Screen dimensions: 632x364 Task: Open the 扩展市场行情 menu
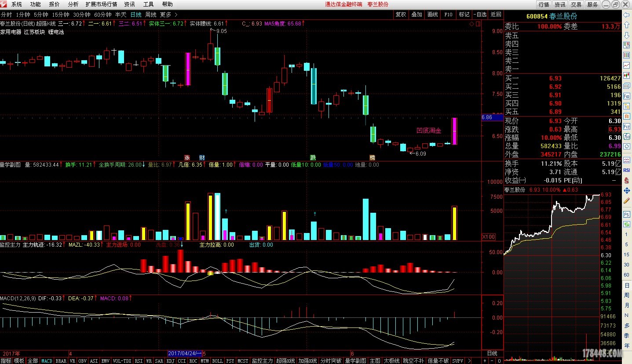point(101,4)
